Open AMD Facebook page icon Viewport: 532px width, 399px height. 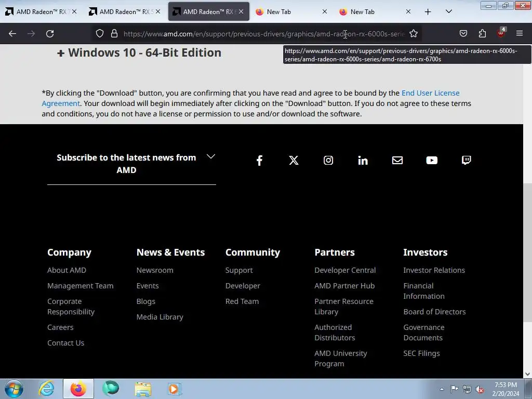(260, 161)
